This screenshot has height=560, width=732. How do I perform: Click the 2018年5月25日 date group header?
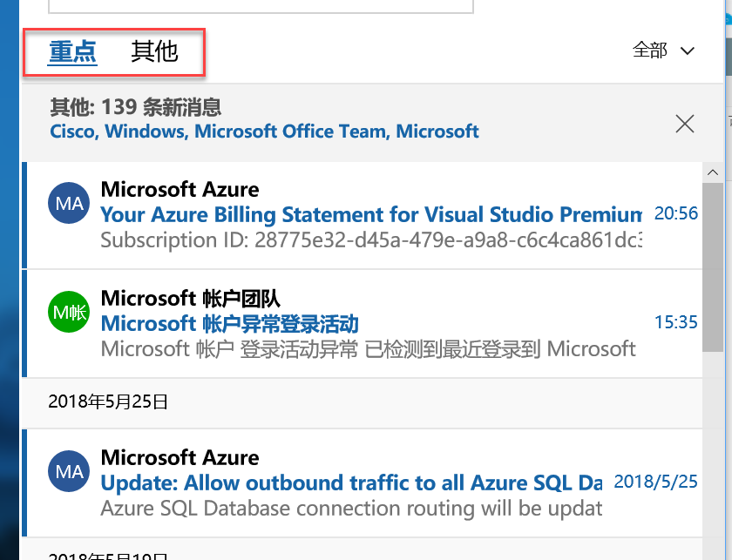pos(108,401)
